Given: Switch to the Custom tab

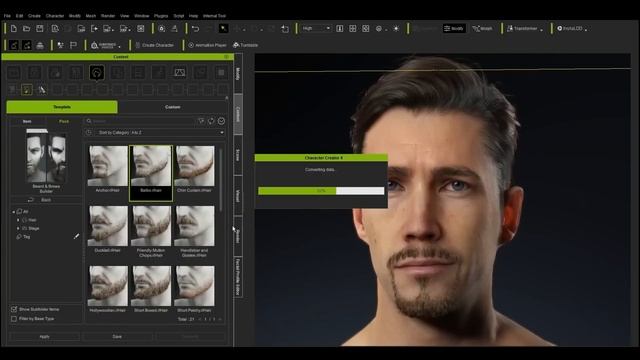Looking at the screenshot, I should pyautogui.click(x=172, y=107).
